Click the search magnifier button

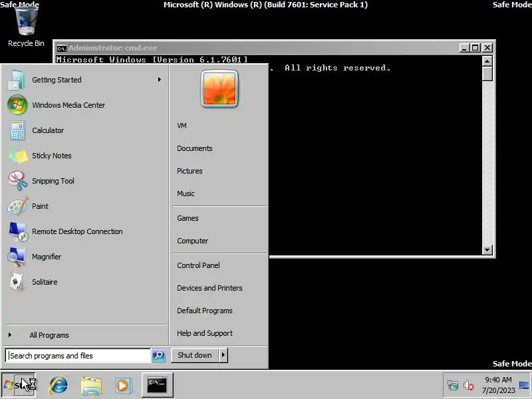click(158, 355)
